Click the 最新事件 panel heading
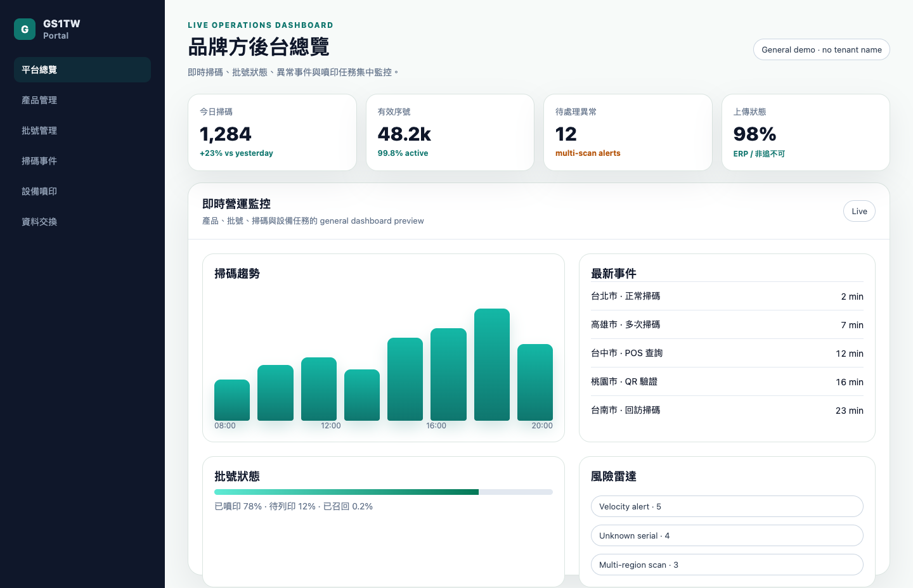The width and height of the screenshot is (913, 588). 614,274
